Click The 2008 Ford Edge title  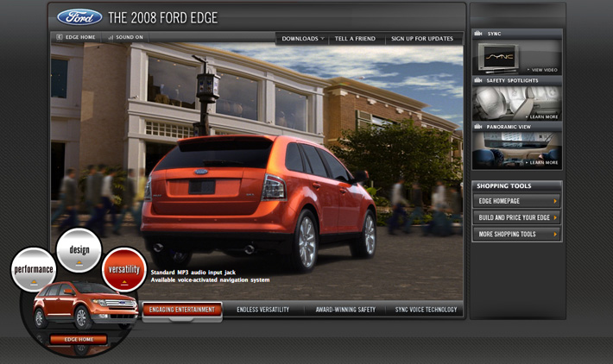[162, 18]
